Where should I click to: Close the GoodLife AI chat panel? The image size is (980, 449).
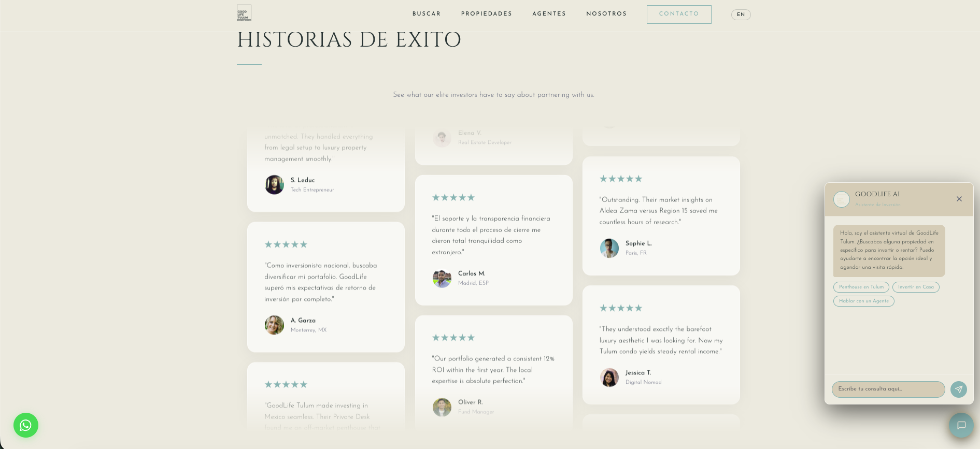click(x=959, y=199)
